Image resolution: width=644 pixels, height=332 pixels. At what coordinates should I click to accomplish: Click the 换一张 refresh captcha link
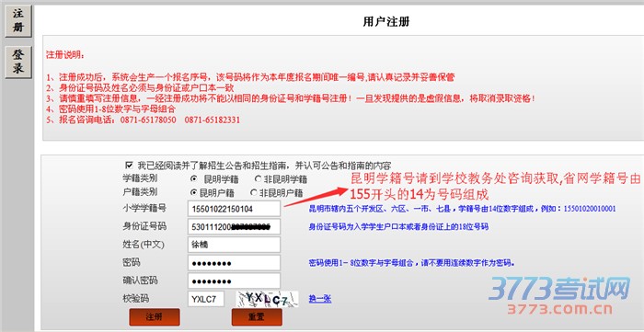[x=320, y=299]
